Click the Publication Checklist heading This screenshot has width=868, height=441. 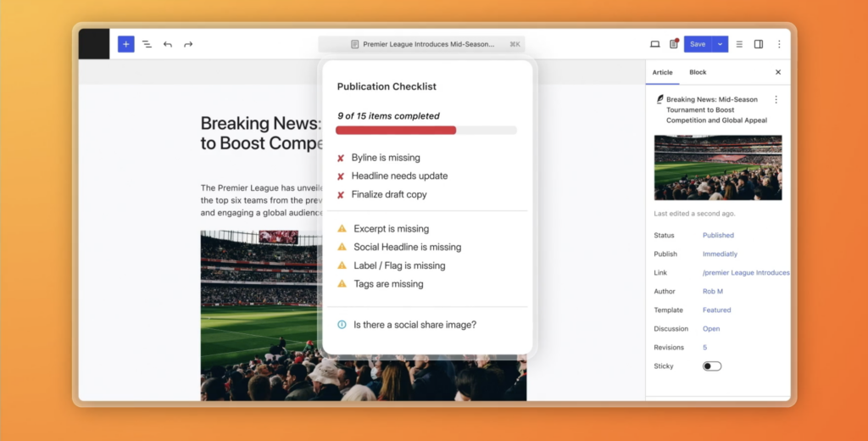(387, 87)
